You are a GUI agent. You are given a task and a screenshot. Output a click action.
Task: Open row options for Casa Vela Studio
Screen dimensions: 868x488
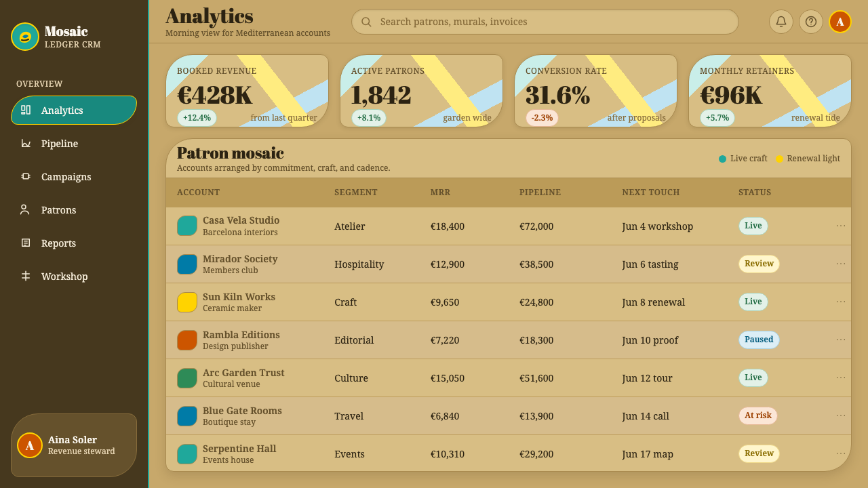841,226
